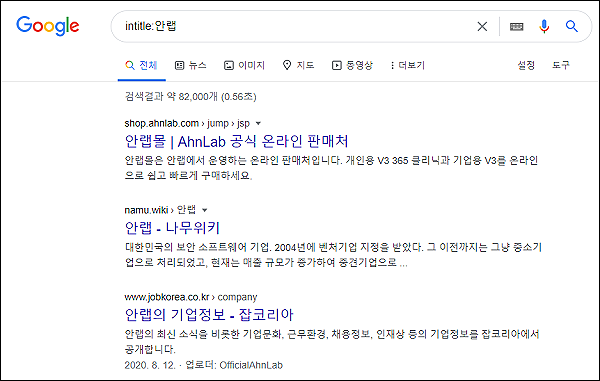Click the namu.wiki › 안랩 breadcrumb
This screenshot has height=381, width=600.
(160, 210)
